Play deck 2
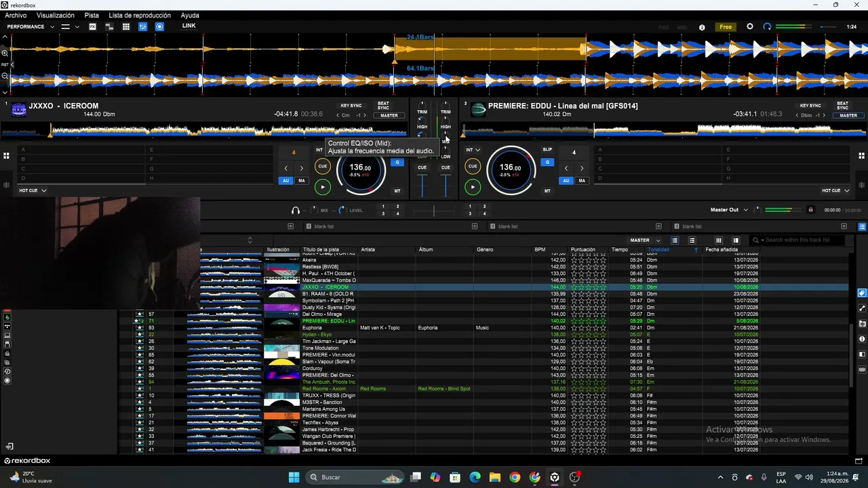The image size is (868, 488). tap(473, 187)
